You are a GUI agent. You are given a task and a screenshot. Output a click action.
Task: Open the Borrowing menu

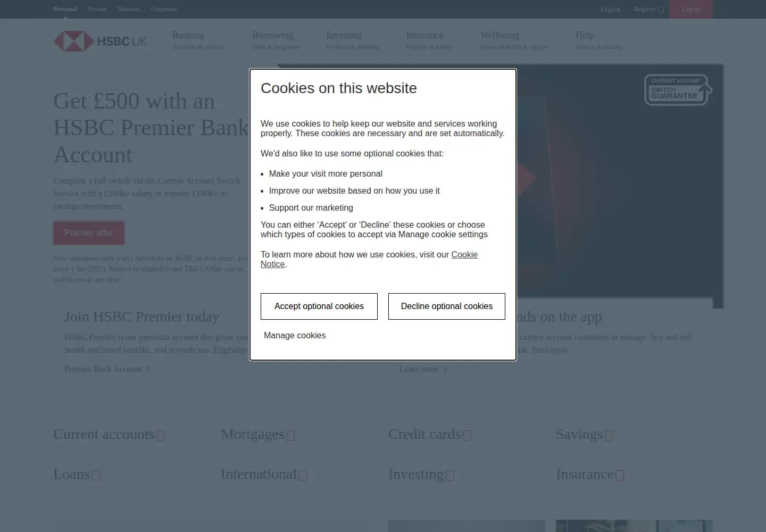point(275,40)
